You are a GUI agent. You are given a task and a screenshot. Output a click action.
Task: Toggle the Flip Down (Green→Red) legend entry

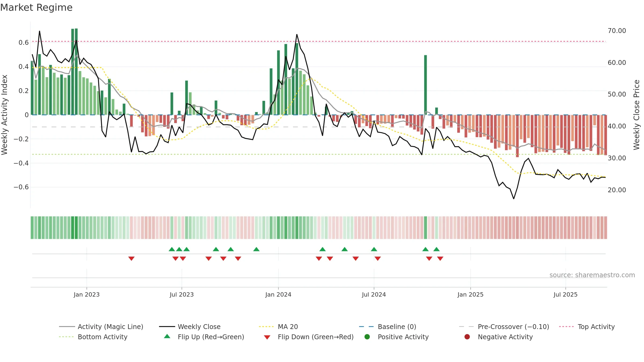coord(309,337)
